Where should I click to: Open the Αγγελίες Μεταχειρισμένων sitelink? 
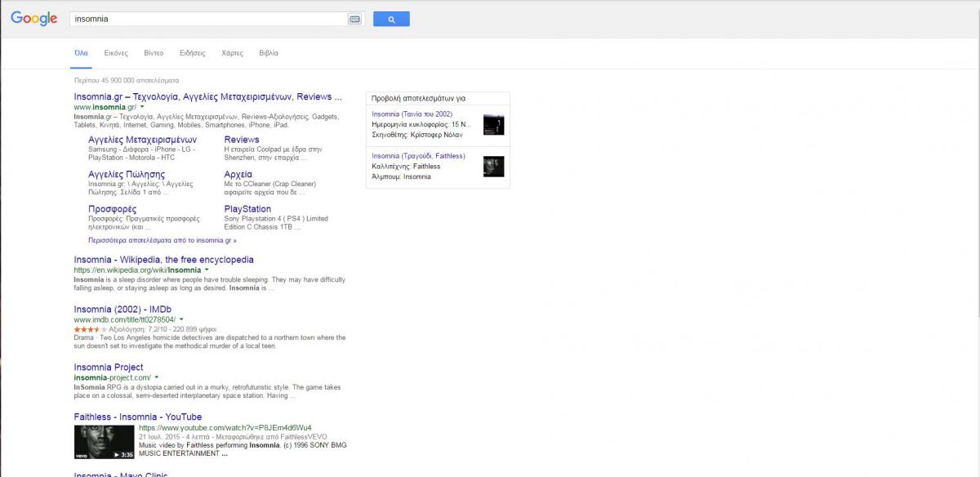coord(142,140)
